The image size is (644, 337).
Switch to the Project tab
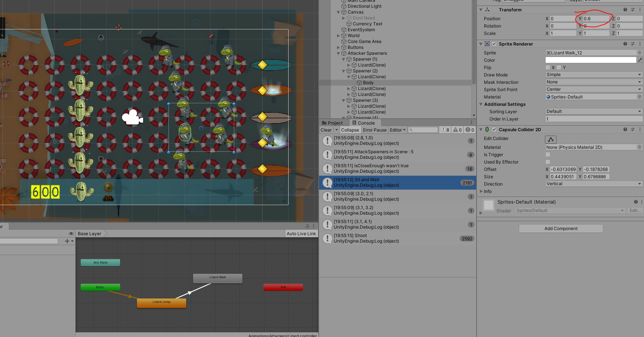click(332, 123)
